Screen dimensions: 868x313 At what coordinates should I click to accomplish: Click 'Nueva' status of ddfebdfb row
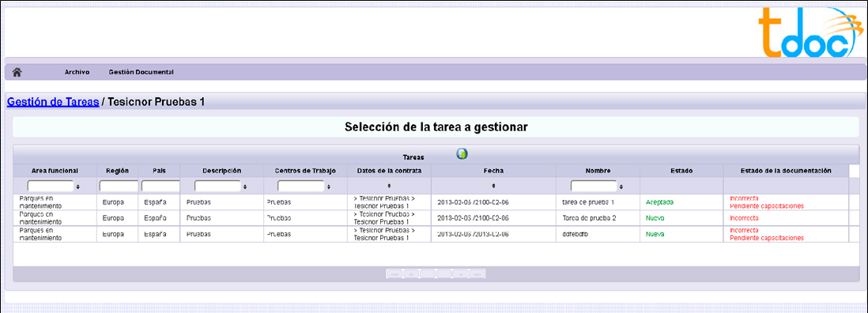pyautogui.click(x=655, y=234)
